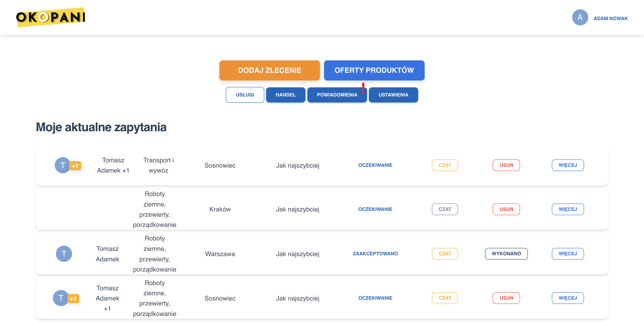Click the 'Kraków' city cell

pos(220,209)
